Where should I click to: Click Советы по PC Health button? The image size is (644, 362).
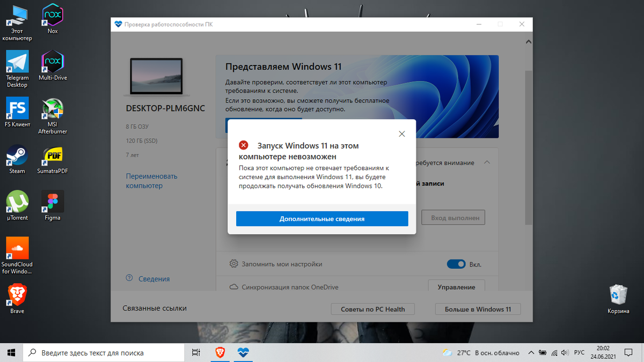(373, 309)
